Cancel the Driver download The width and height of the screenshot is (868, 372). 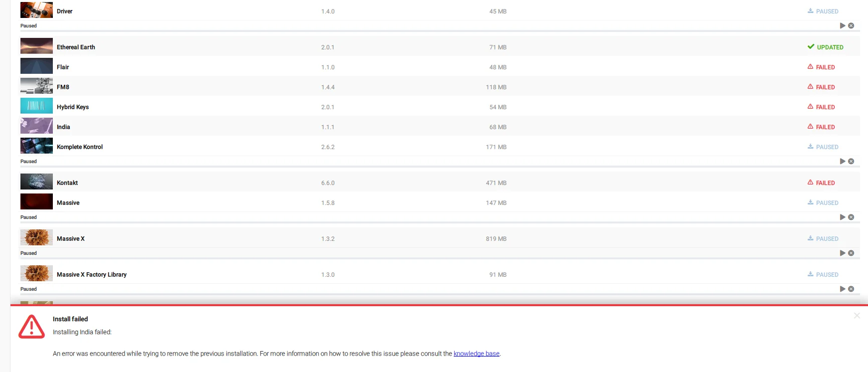(851, 25)
